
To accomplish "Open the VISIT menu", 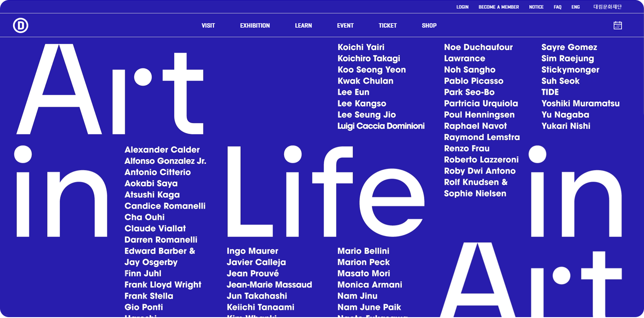I will tap(208, 26).
